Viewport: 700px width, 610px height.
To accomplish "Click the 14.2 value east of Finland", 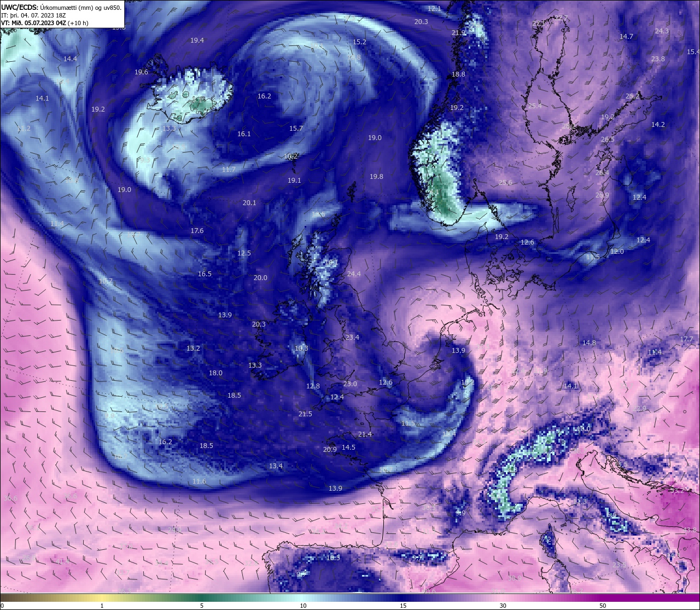I will point(658,125).
